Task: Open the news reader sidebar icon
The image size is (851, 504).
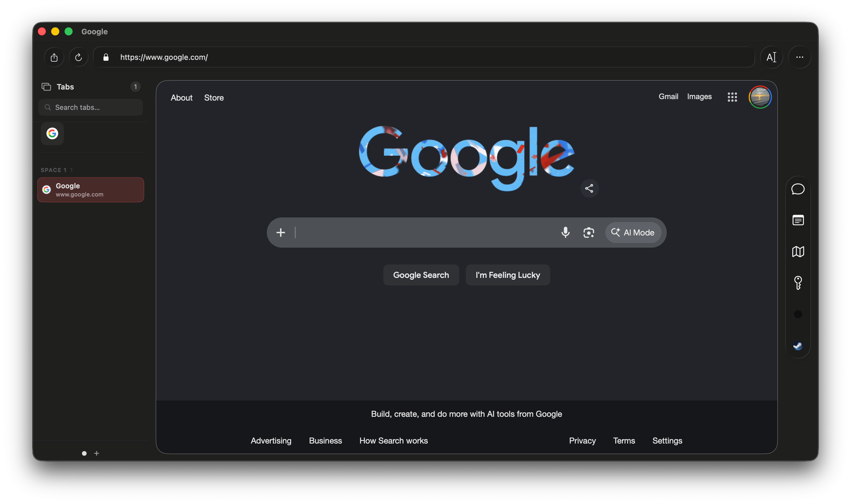Action: (798, 220)
